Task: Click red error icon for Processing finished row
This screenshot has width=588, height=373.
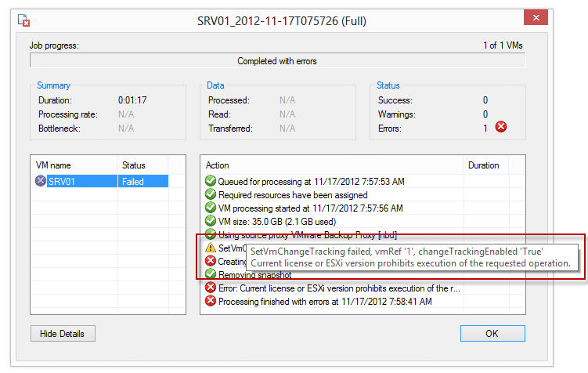Action: [210, 301]
